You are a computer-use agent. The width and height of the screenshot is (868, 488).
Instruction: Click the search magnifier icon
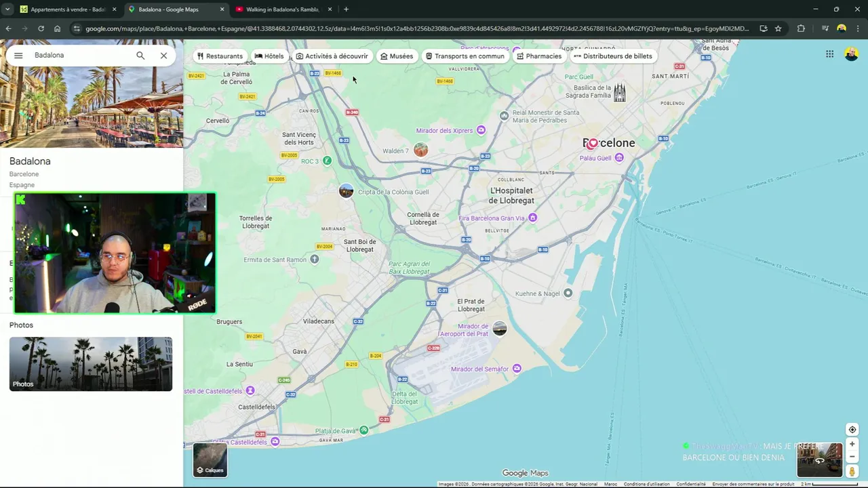click(x=140, y=56)
